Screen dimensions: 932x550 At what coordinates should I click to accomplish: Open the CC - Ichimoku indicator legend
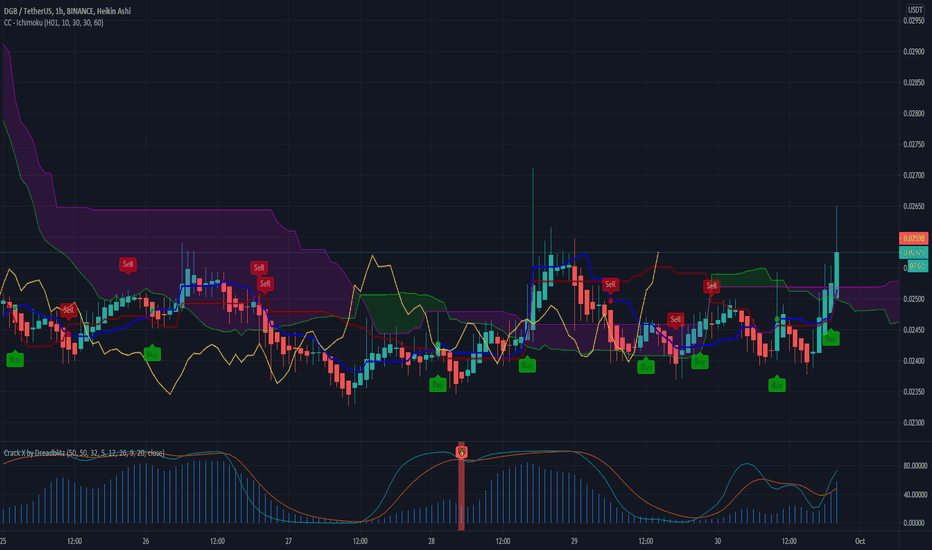coord(53,23)
